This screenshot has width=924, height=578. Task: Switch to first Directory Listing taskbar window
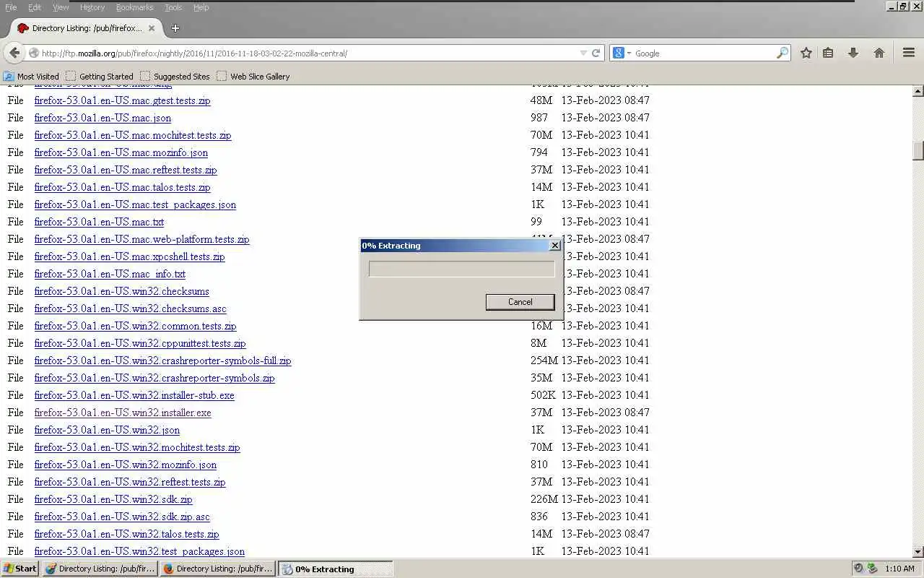[100, 569]
